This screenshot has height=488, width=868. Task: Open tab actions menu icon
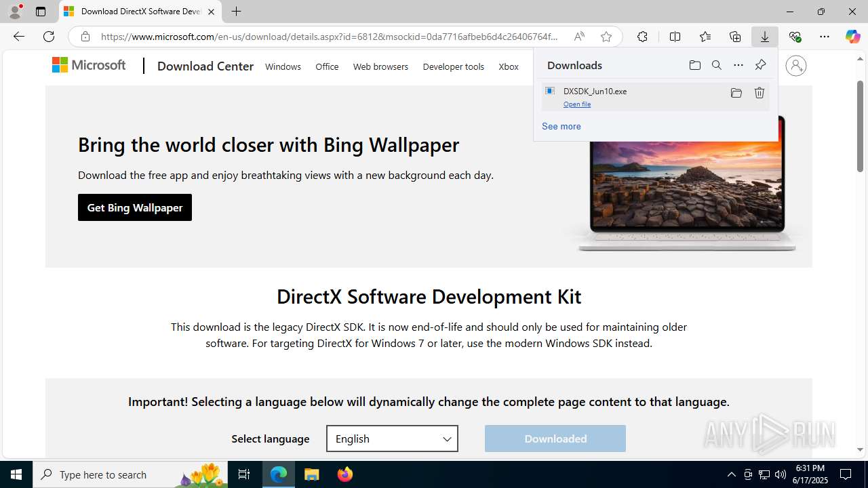pyautogui.click(x=41, y=12)
